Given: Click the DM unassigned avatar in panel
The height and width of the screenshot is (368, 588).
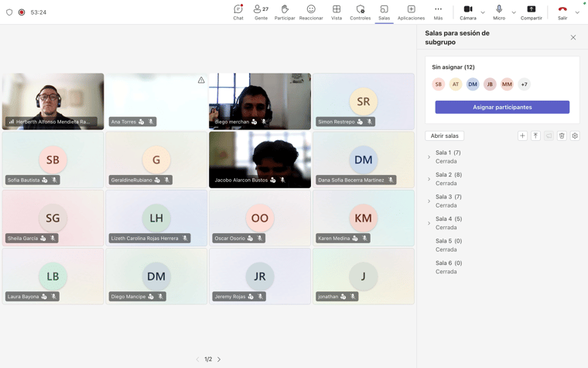Looking at the screenshot, I should tap(473, 84).
